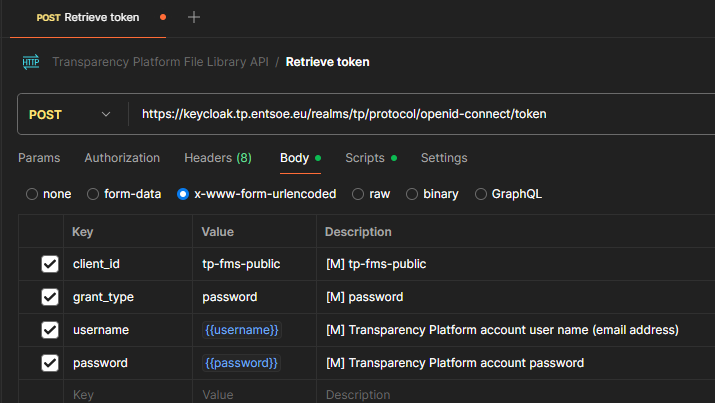
Task: Click the HTTP request type icon
Action: (30, 62)
